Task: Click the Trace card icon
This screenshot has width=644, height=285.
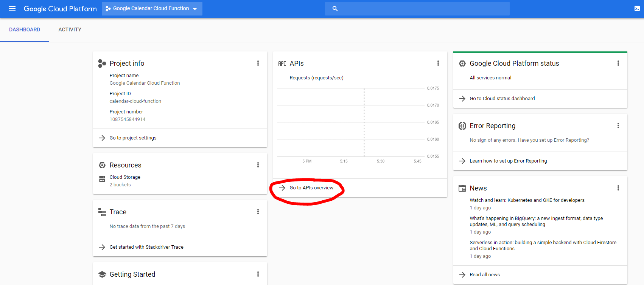Action: [x=102, y=212]
